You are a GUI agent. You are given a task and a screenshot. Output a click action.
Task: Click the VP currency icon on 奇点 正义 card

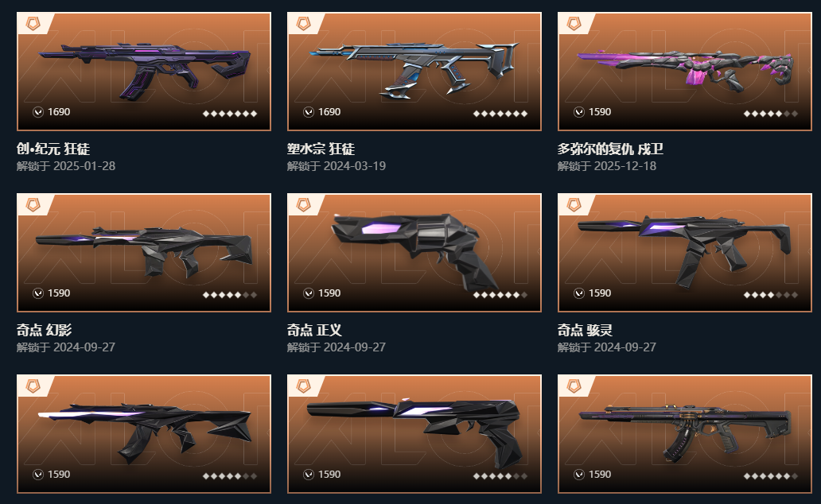click(x=309, y=293)
